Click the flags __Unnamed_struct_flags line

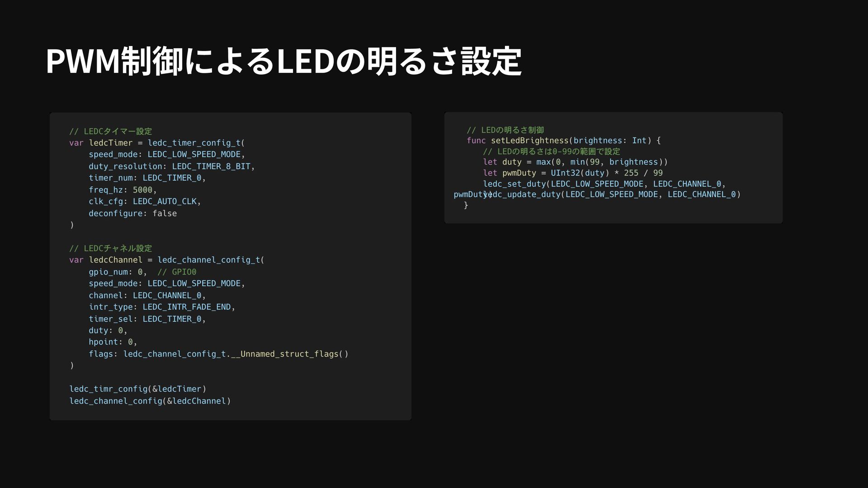point(218,354)
